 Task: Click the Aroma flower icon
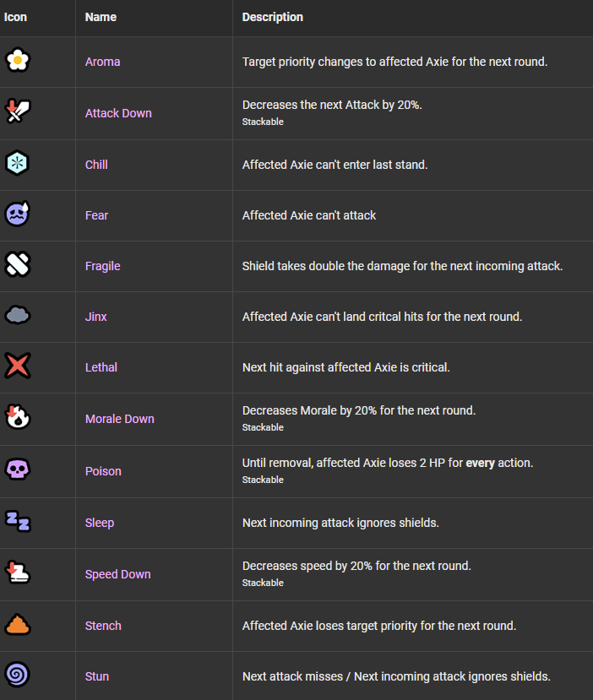tap(18, 60)
